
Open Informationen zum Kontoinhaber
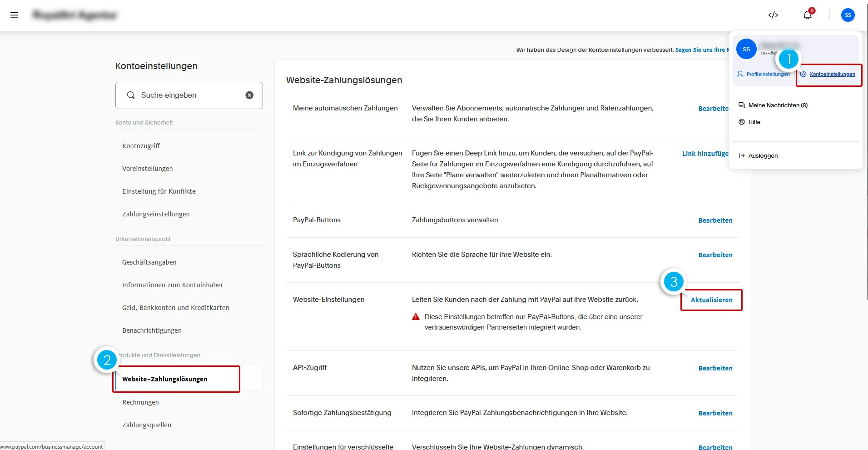tap(173, 285)
